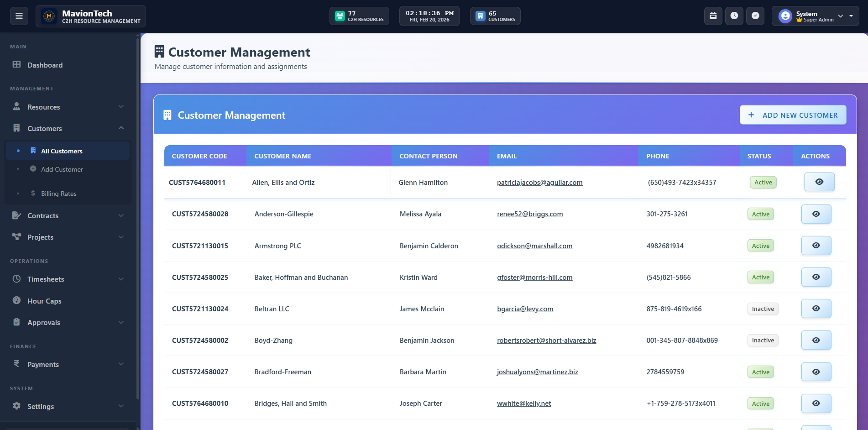The image size is (868, 430).
Task: Click eye icon for Beltran LLC row
Action: pyautogui.click(x=816, y=309)
